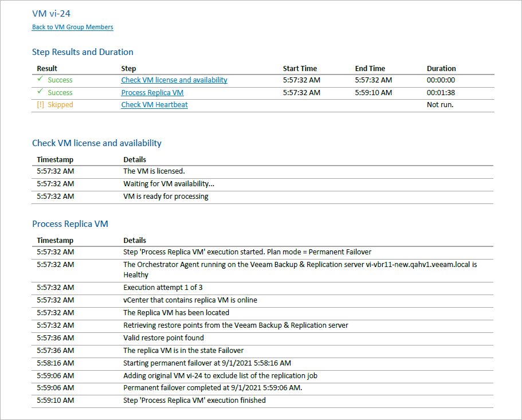Select timestamp 5:59:10 AM in Process Replica VM log

[56, 401]
